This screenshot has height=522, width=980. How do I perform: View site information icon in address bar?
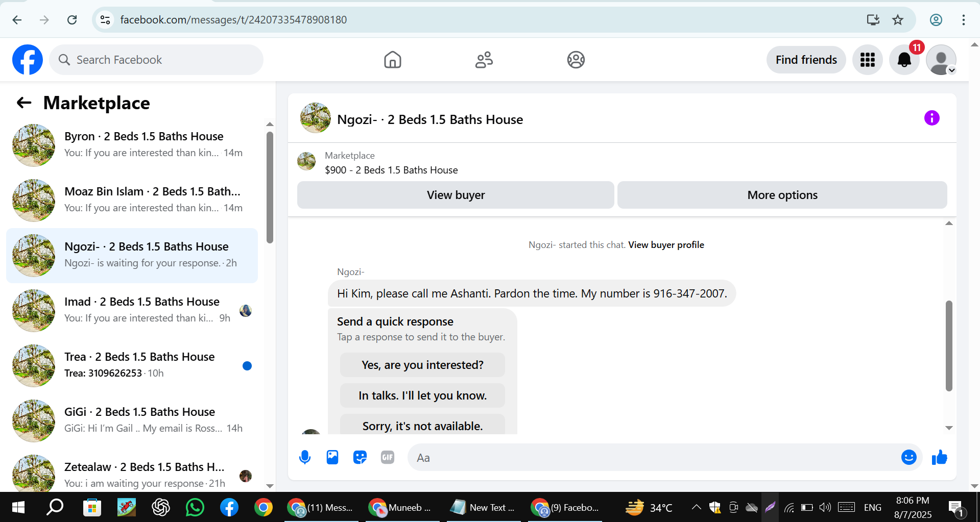(x=105, y=19)
